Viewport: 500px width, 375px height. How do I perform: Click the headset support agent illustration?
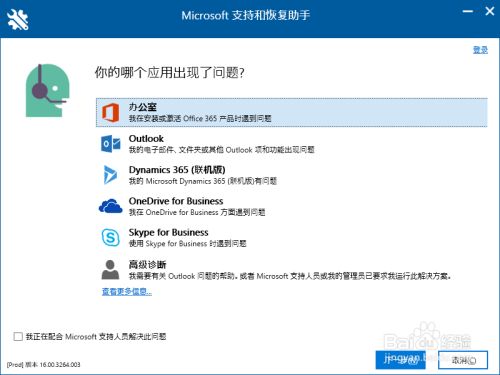(x=48, y=90)
